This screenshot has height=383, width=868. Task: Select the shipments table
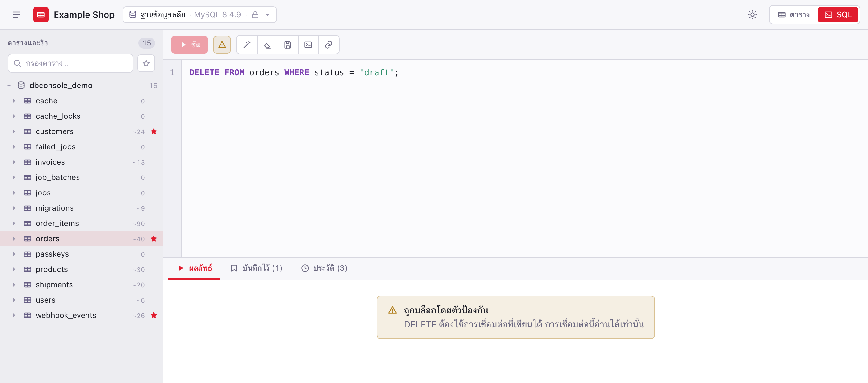click(x=82, y=285)
